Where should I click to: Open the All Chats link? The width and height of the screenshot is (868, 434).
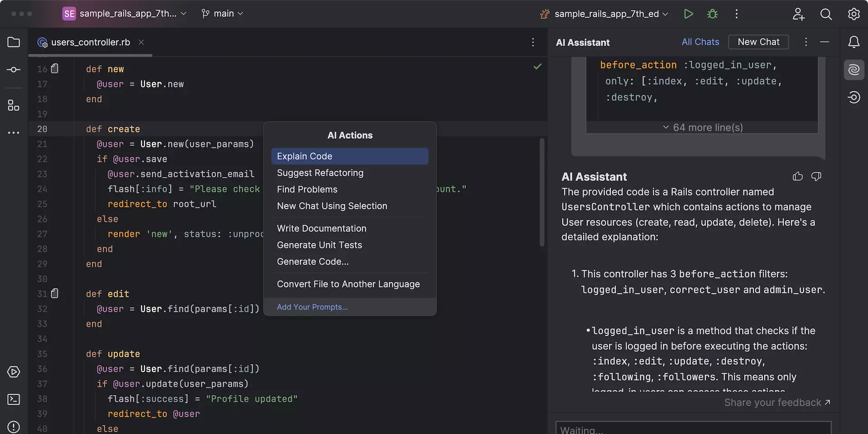point(700,42)
